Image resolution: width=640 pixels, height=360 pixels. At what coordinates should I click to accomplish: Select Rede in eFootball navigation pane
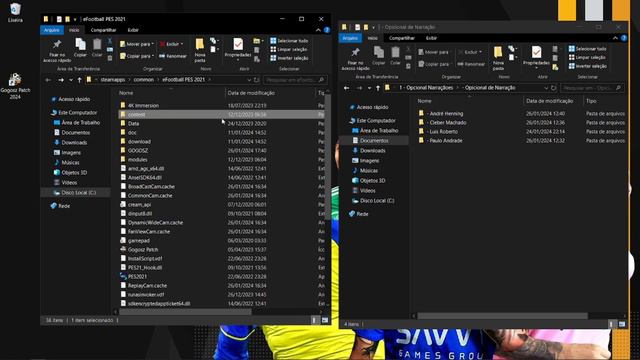click(64, 206)
